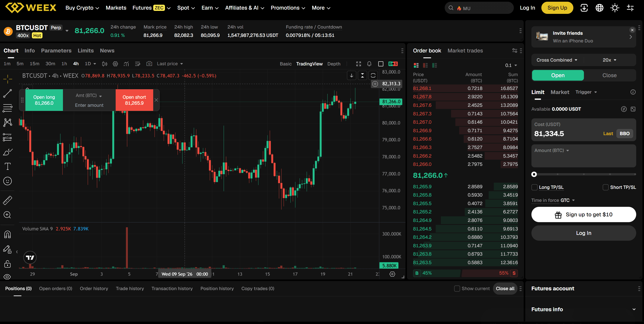Open the chart layout square icon
The width and height of the screenshot is (644, 324).
(x=381, y=64)
